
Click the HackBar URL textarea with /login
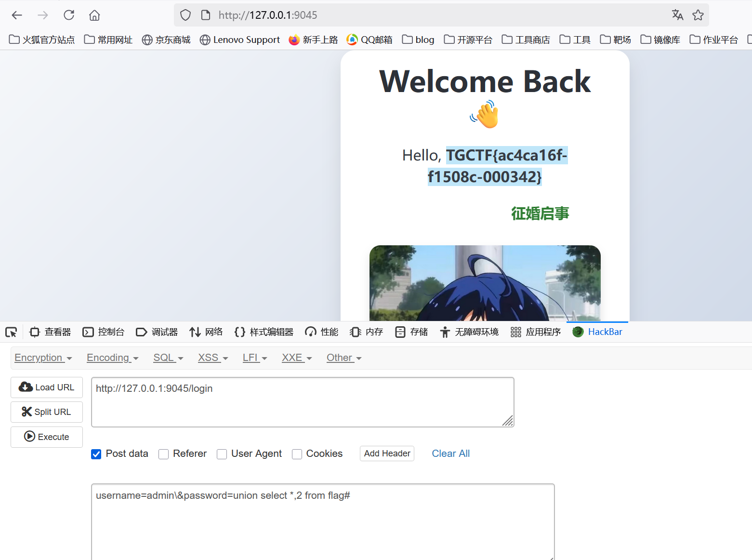click(x=303, y=402)
